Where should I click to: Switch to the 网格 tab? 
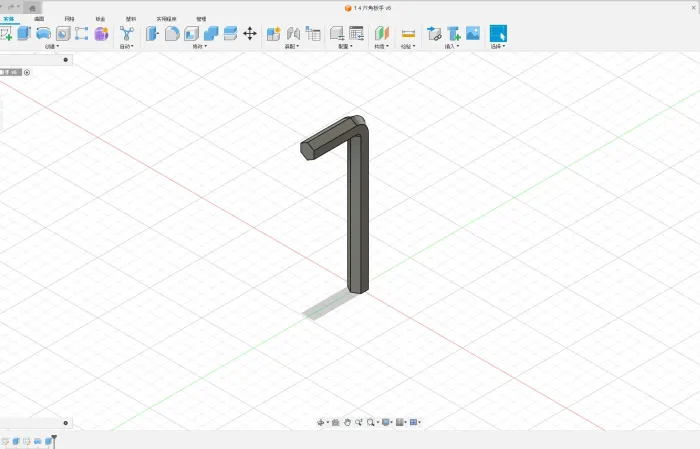(x=69, y=19)
